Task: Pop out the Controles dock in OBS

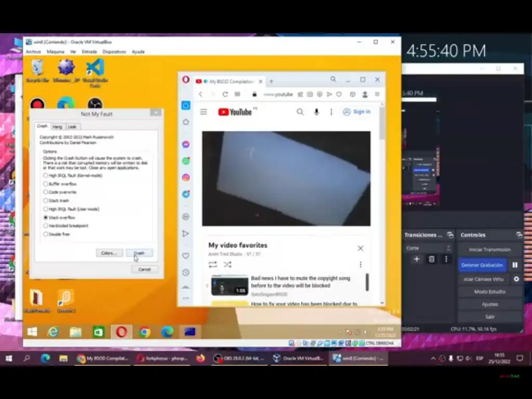Action: [519, 235]
